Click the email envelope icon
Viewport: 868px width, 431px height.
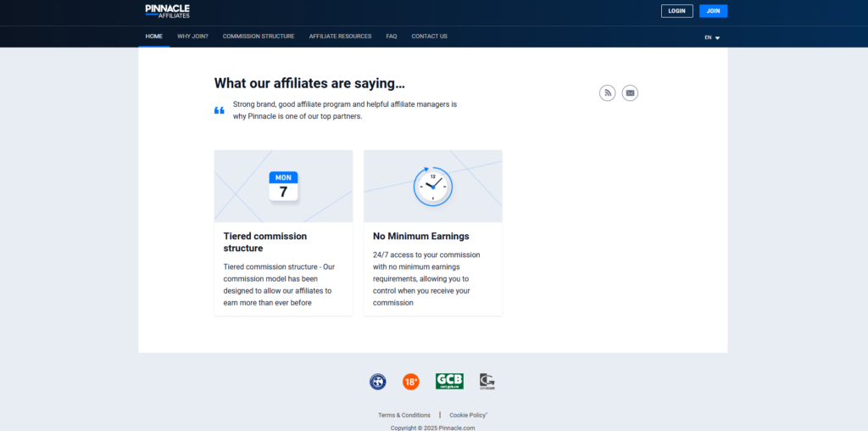pos(630,93)
